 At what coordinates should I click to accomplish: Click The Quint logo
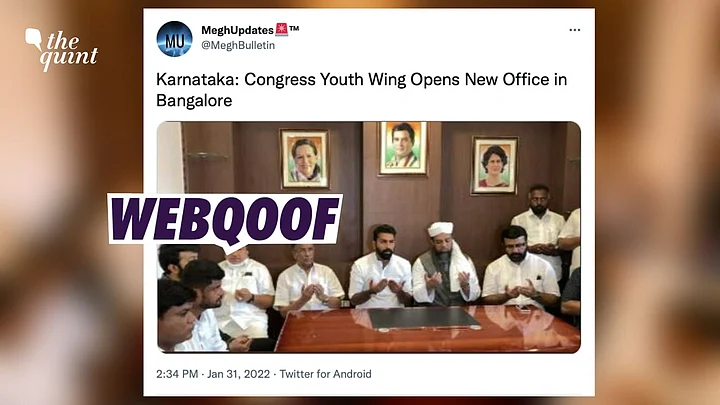click(61, 50)
